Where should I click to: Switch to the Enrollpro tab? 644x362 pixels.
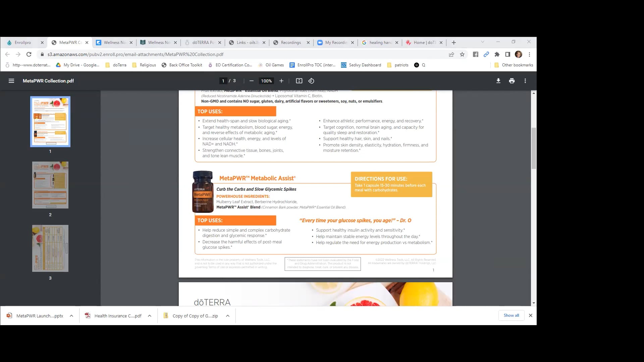point(23,43)
